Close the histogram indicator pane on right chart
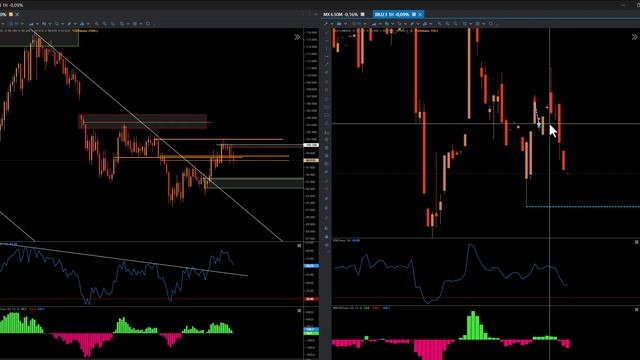The height and width of the screenshot is (360, 640). pos(636,310)
